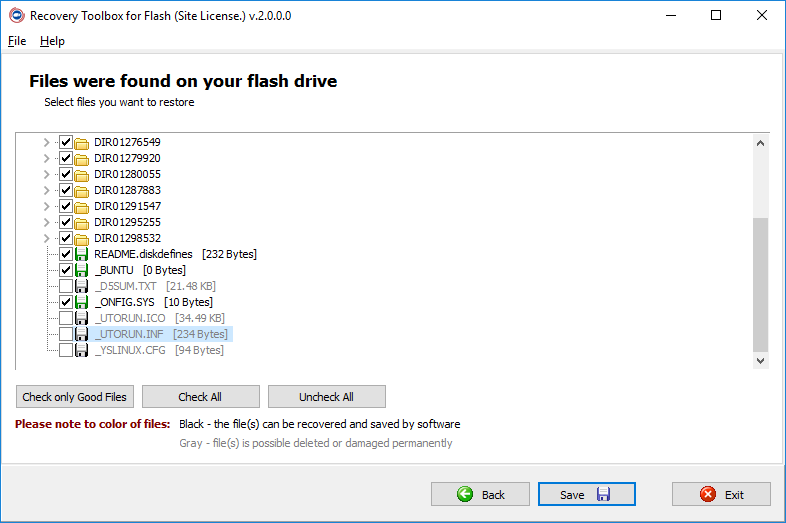The image size is (786, 523).
Task: Click green disk icon of README.diskdefines
Action: pyautogui.click(x=82, y=254)
